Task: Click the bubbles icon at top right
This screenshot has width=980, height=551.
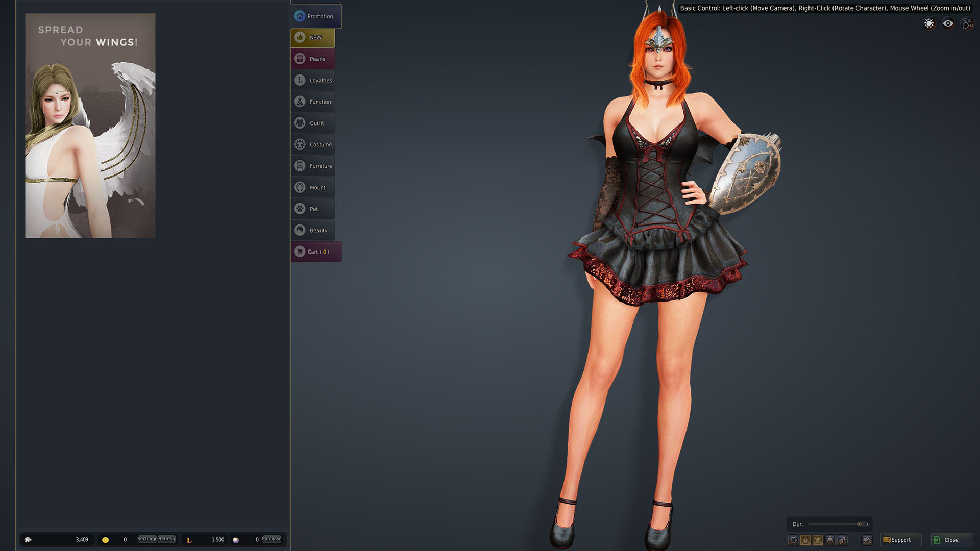Action: tap(967, 23)
